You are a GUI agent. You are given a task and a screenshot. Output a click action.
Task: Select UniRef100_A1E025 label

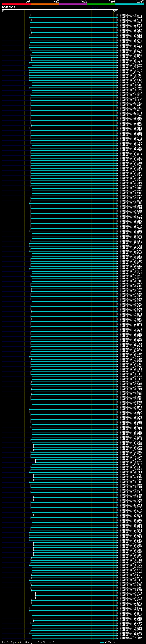pos(131,457)
